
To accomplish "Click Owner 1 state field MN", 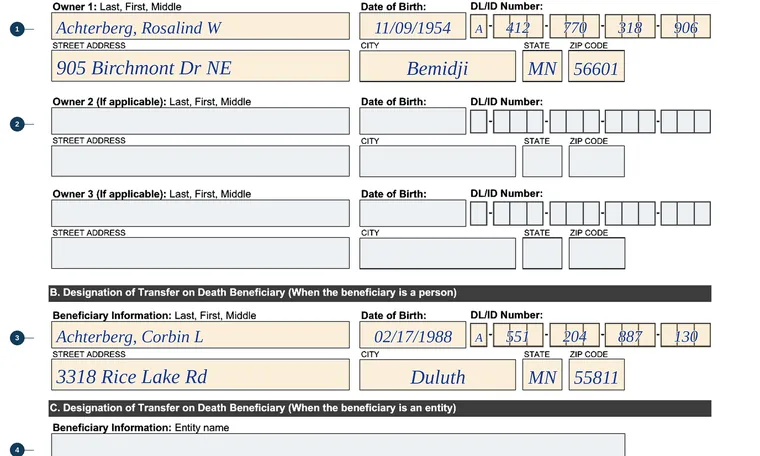I will pyautogui.click(x=542, y=66).
